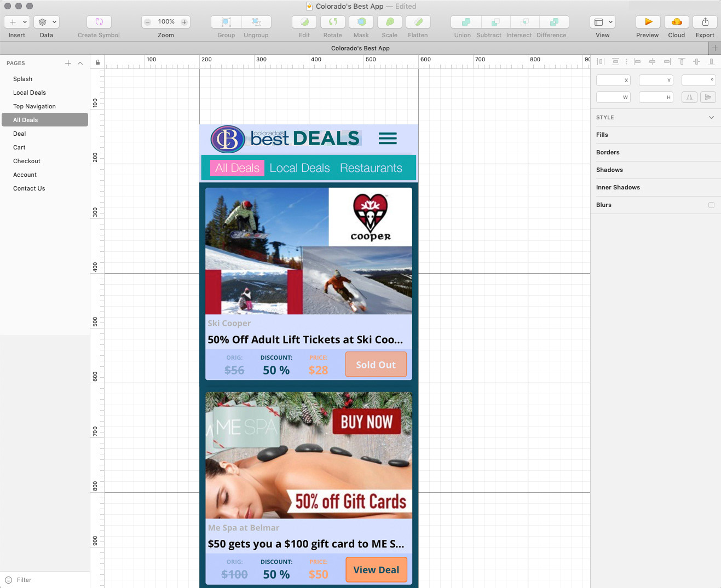The width and height of the screenshot is (721, 588).
Task: Toggle the ruler lock icon
Action: click(97, 62)
